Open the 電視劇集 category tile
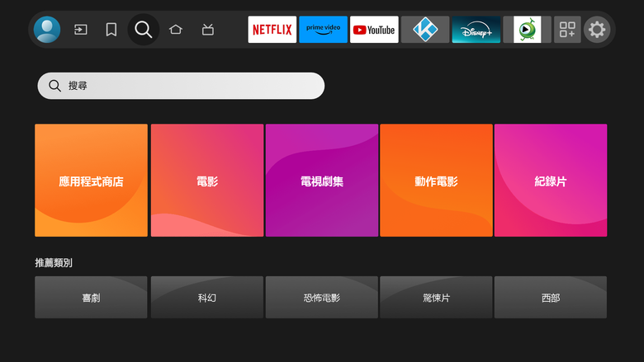This screenshot has height=362, width=644. (322, 181)
